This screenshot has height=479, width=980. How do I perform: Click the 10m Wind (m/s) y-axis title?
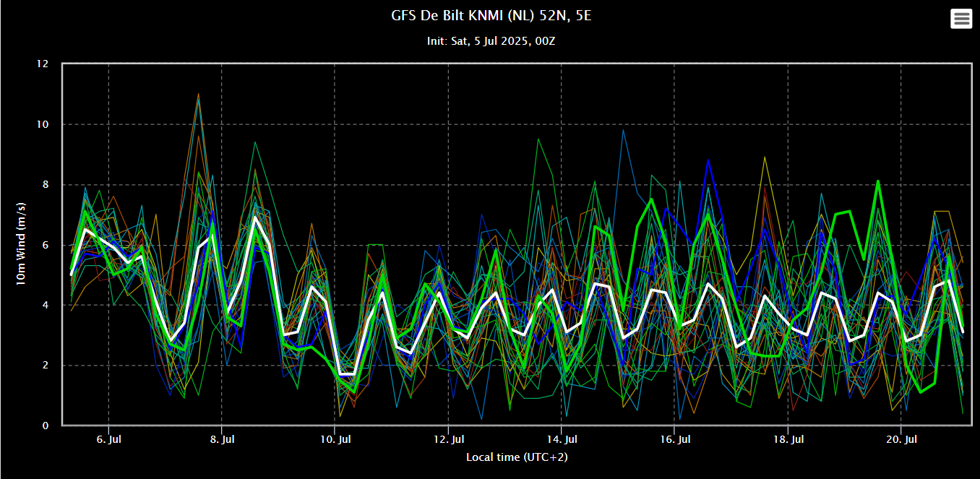(21, 244)
